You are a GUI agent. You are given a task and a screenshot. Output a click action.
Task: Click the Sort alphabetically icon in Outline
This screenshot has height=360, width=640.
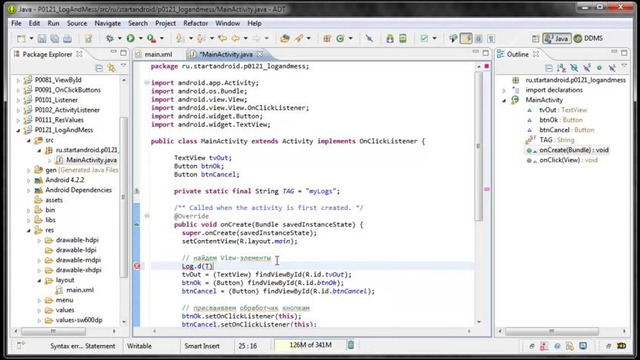[x=562, y=68]
